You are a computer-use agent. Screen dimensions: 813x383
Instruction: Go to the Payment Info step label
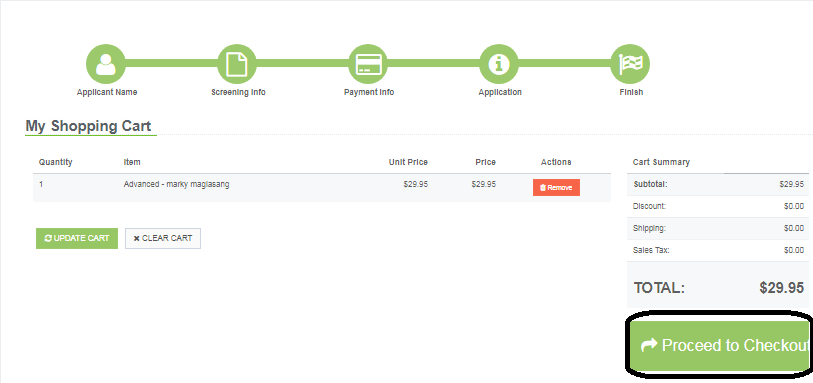click(x=369, y=92)
